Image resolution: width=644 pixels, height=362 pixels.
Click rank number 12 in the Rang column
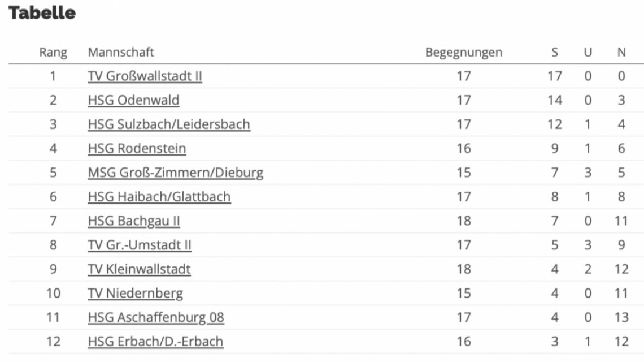53,342
